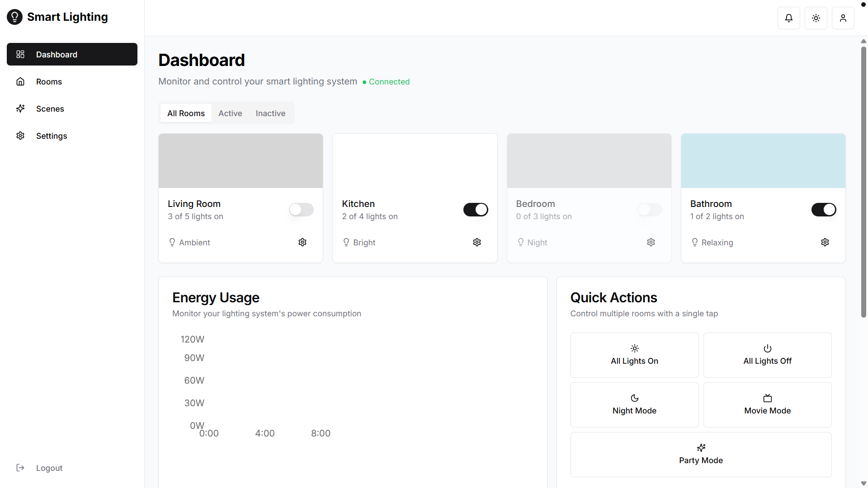Open the user profile icon

(x=843, y=18)
